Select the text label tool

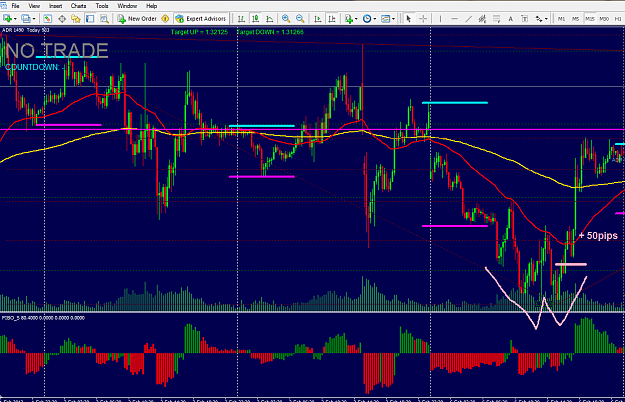(x=525, y=19)
